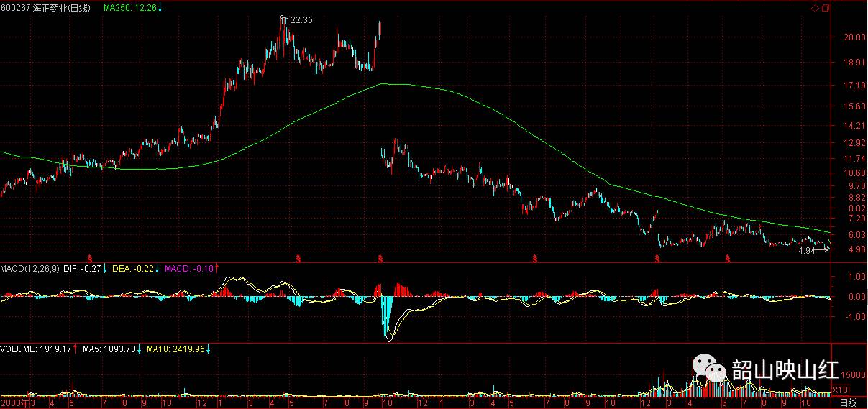Click the MACD(12,26,9) indicator title
This screenshot has width=868, height=409.
pyautogui.click(x=31, y=269)
